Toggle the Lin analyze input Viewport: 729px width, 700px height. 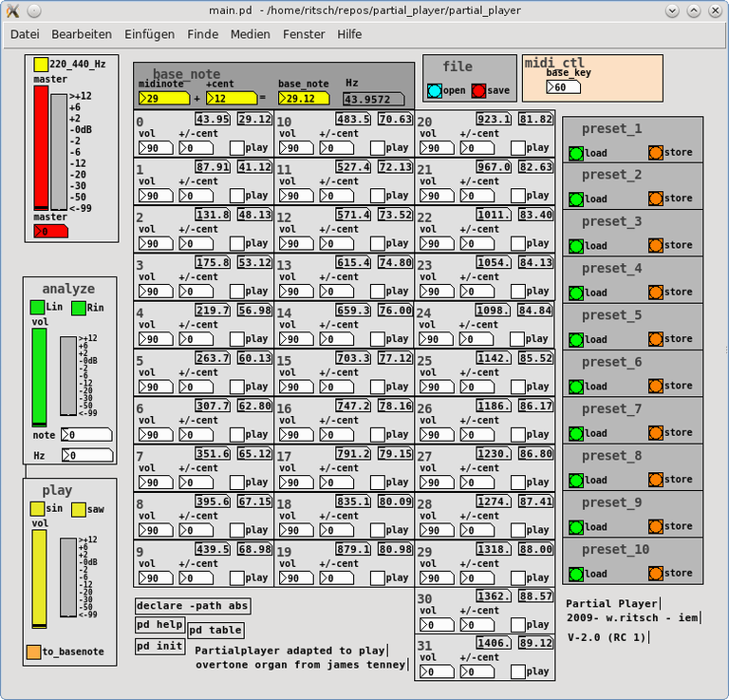pos(37,307)
